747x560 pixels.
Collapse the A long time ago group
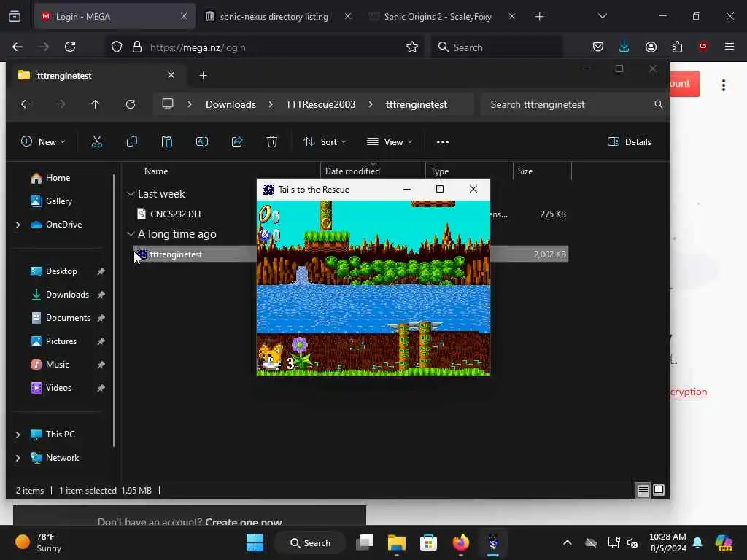click(x=131, y=234)
